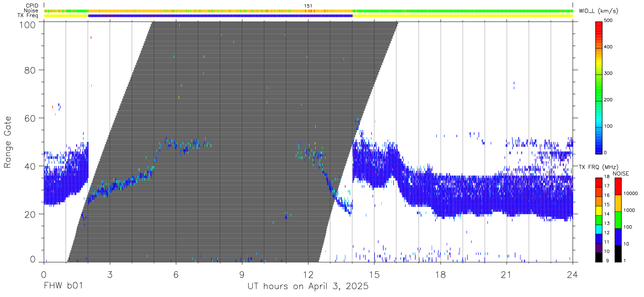
Task: Select the red top segment of the NOISE legend
Action: (x=617, y=186)
